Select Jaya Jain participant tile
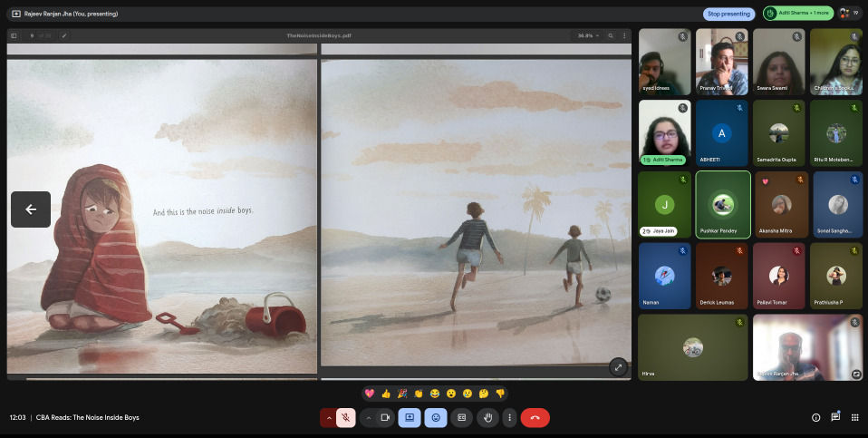 coord(665,205)
